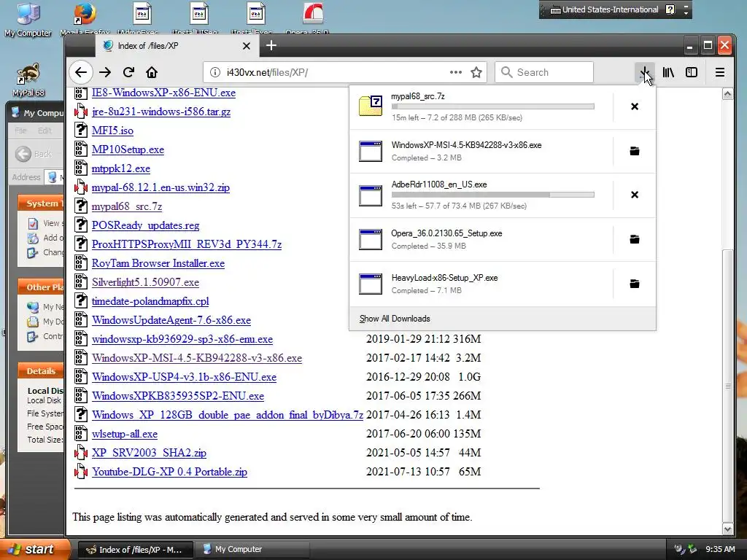This screenshot has width=747, height=560.
Task: Click the POSReady_updates.reg link
Action: pos(145,225)
